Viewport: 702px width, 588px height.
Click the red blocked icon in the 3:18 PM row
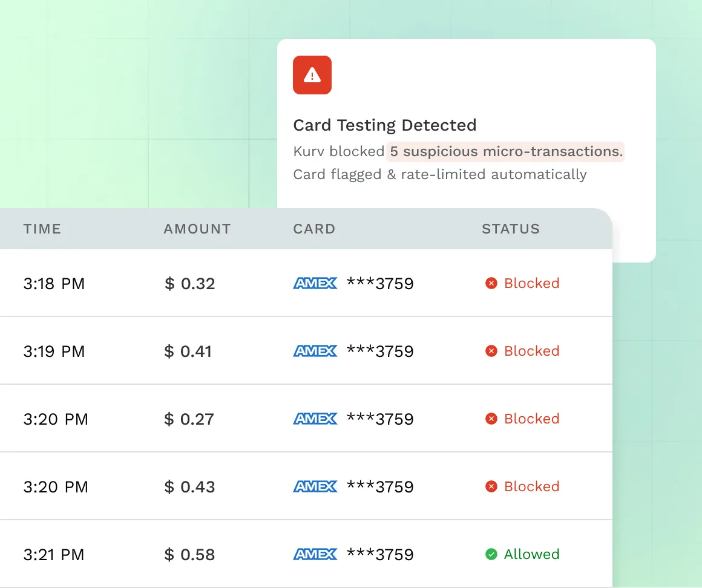(x=491, y=283)
